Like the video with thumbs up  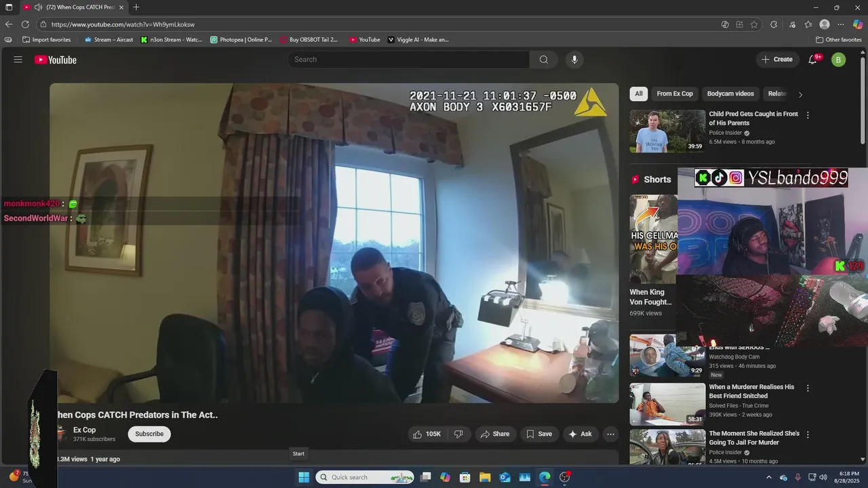(x=427, y=434)
